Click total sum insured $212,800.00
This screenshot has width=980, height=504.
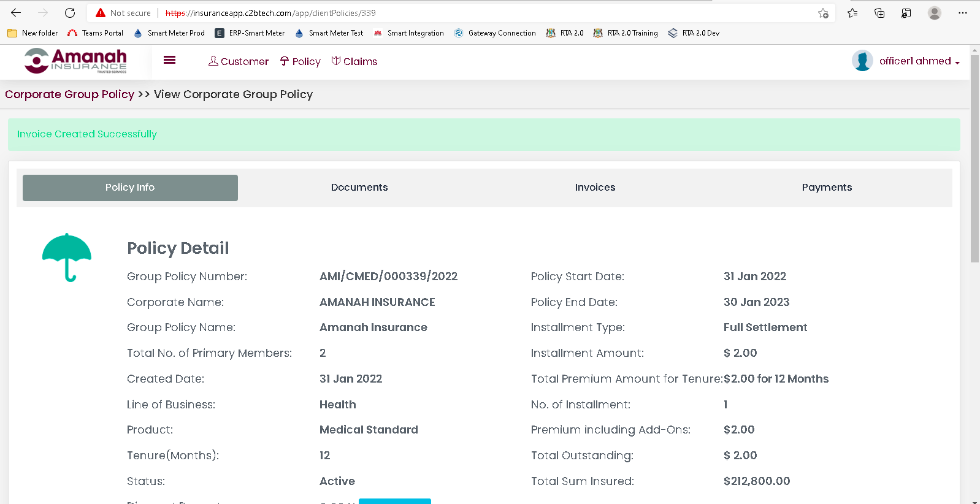tap(757, 481)
